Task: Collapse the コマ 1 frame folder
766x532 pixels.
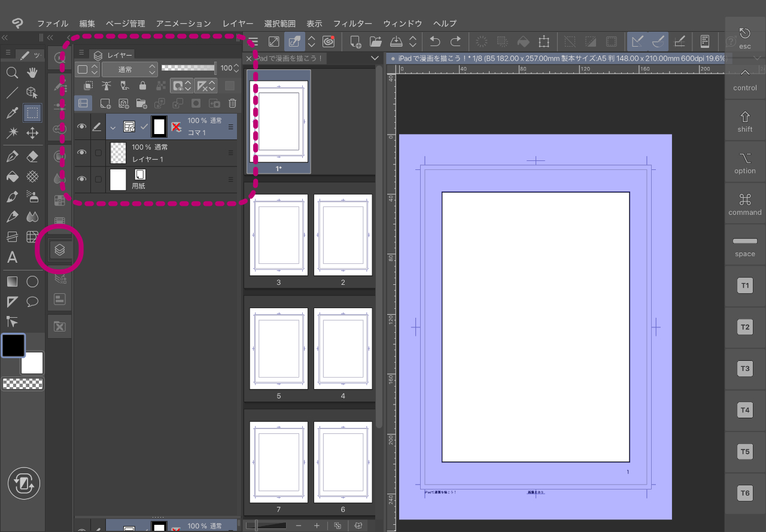Action: pyautogui.click(x=113, y=126)
